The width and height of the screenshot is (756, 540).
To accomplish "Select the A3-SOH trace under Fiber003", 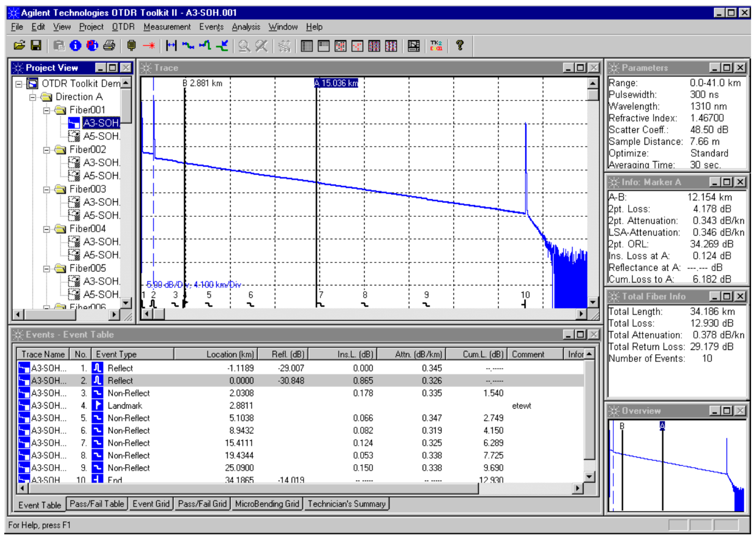I will [101, 202].
